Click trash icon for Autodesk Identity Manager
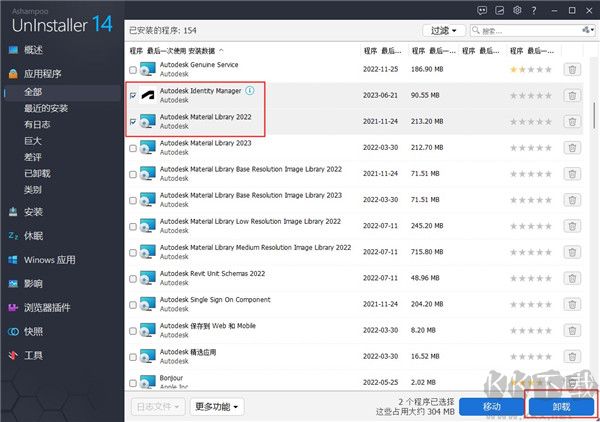This screenshot has width=600, height=422. 572,96
